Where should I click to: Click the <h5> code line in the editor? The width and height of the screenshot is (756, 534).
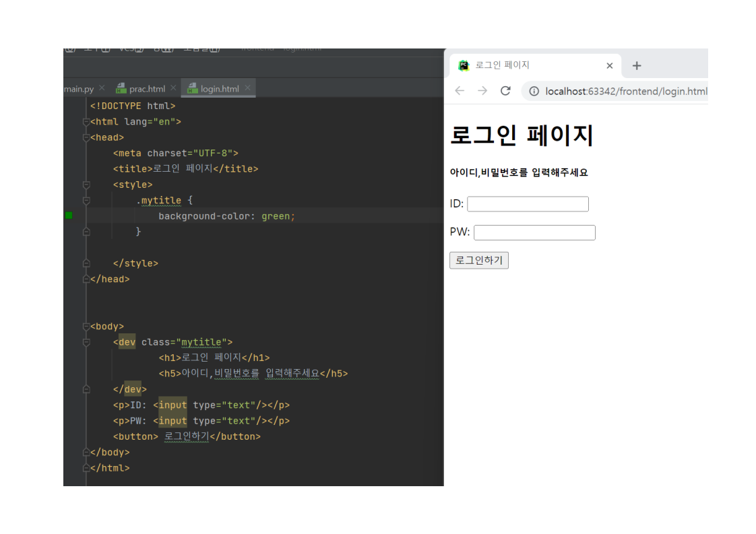(253, 374)
